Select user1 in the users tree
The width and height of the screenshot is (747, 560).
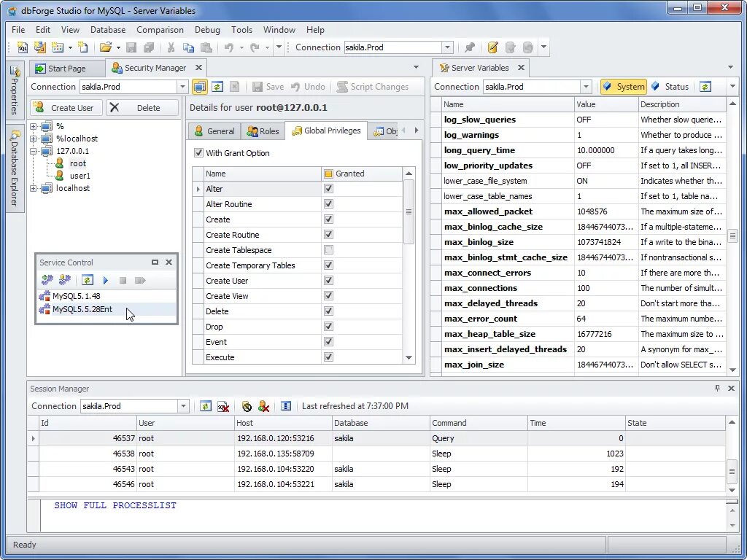(80, 176)
